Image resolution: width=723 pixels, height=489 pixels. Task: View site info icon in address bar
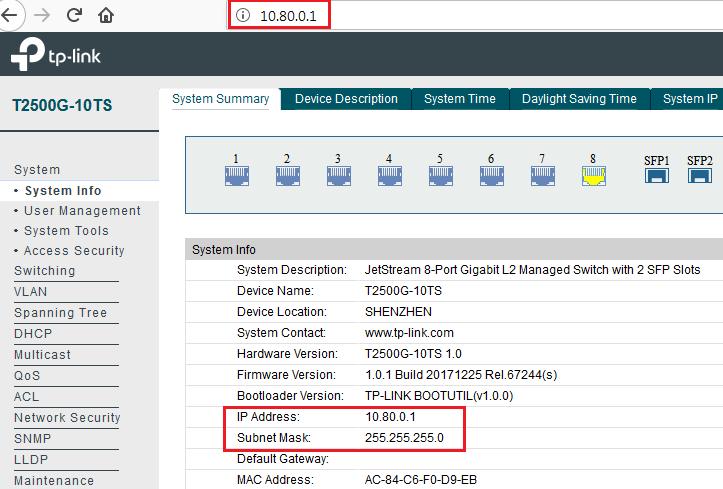point(243,15)
